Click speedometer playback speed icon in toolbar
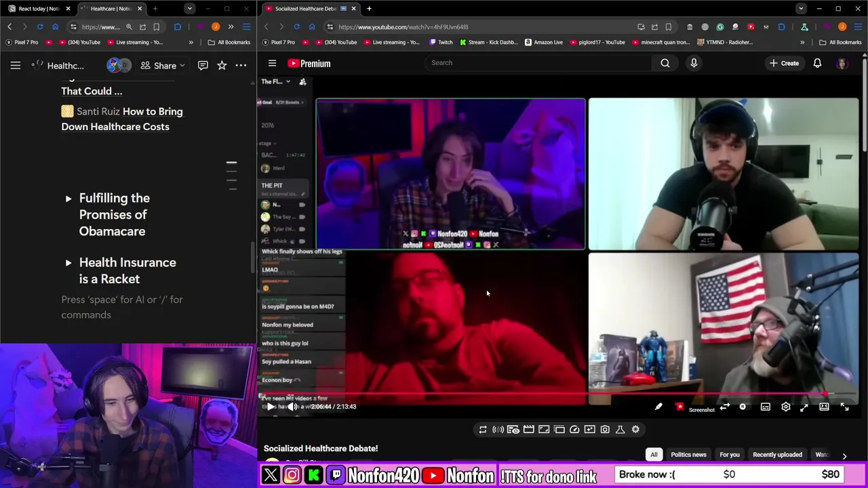Viewport: 868px width, 488px height. 574,429
